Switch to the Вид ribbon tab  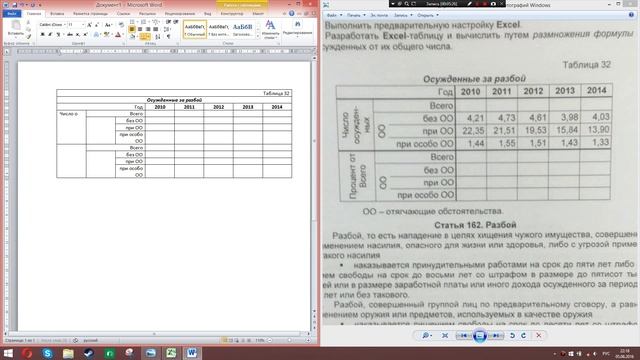[207, 13]
